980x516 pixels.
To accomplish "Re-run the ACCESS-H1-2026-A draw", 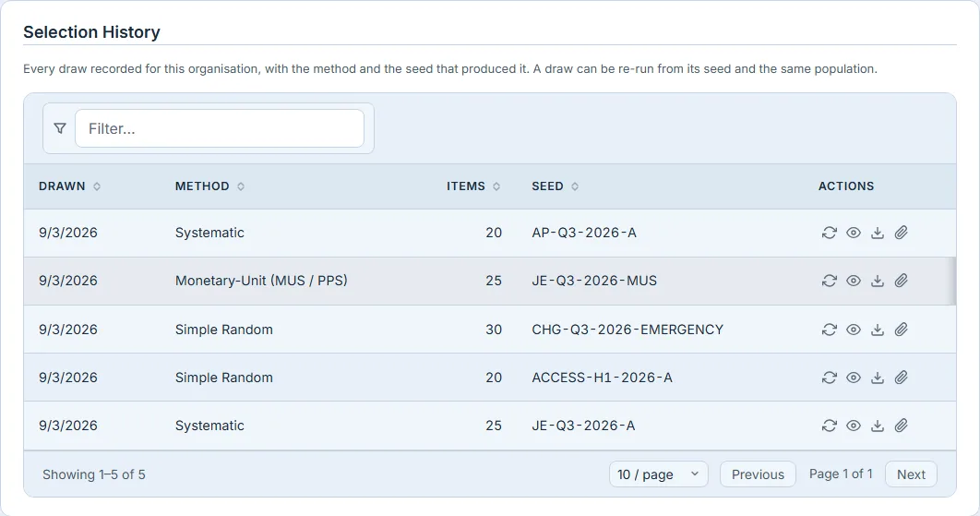I will pyautogui.click(x=829, y=378).
